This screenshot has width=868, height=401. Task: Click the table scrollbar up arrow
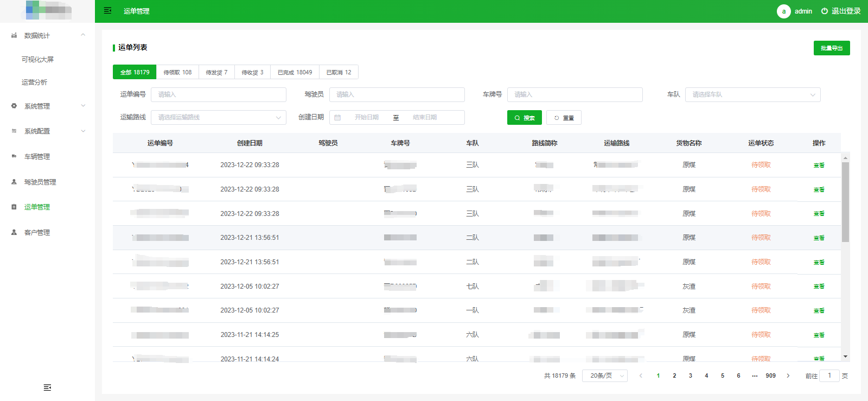point(845,158)
